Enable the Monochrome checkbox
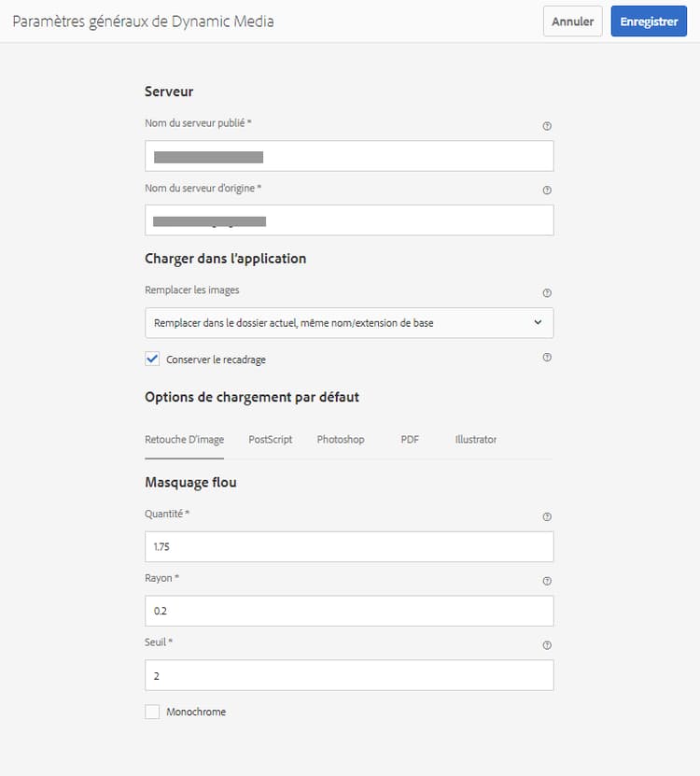The height and width of the screenshot is (776, 700). 152,712
